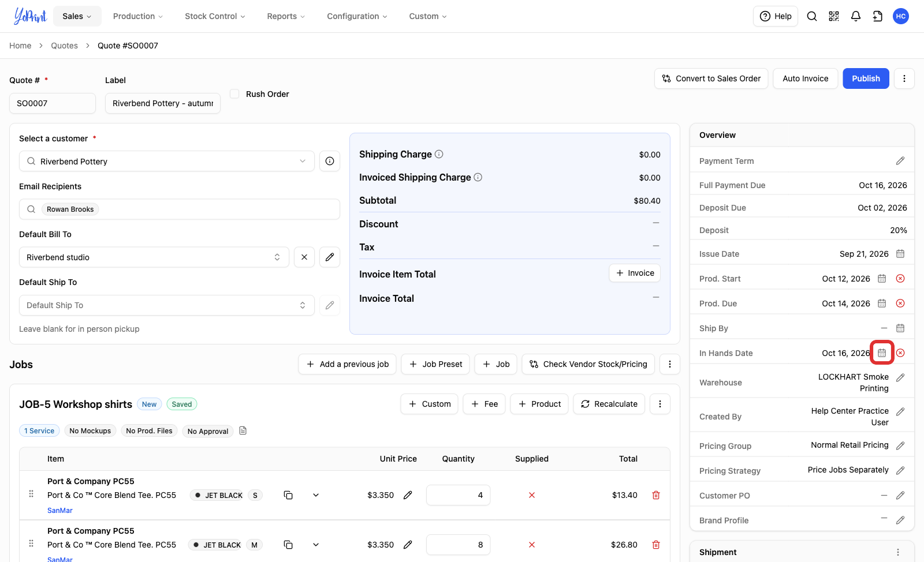The height and width of the screenshot is (562, 924).
Task: Open the Stock Control menu
Action: [215, 16]
